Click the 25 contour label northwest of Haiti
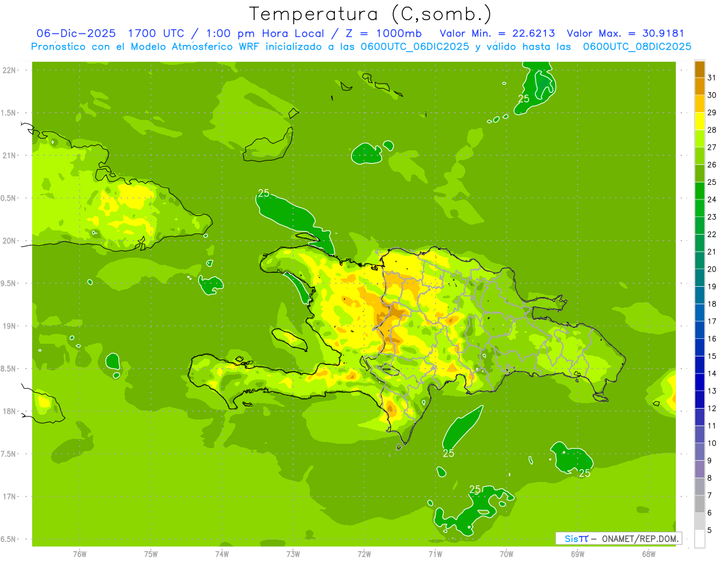This screenshot has height=562, width=728. click(263, 193)
